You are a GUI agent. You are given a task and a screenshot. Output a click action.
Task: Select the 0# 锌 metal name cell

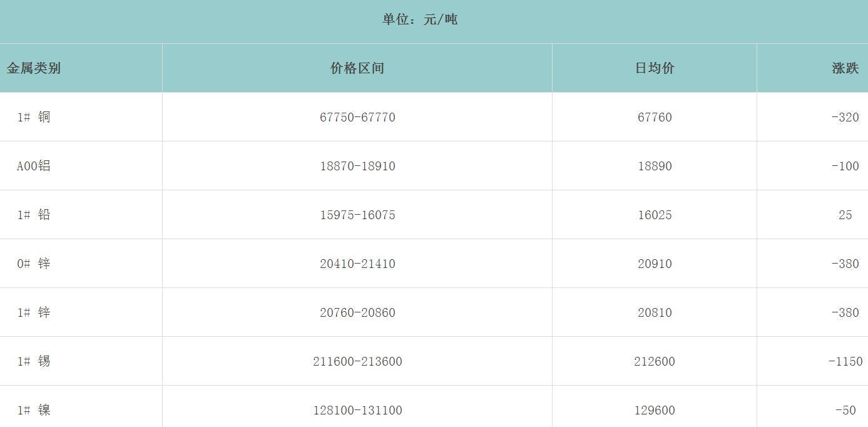click(34, 264)
